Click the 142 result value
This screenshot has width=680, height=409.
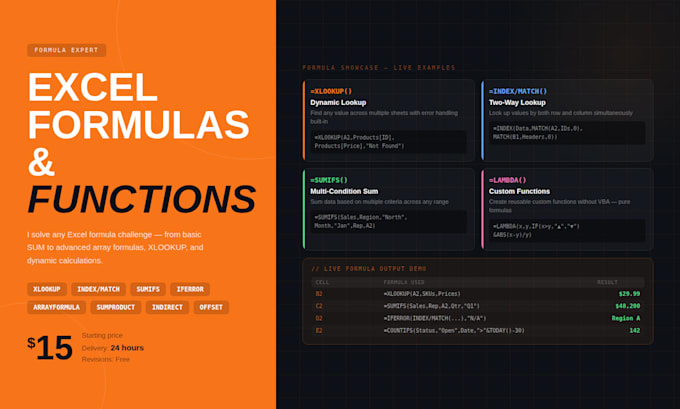(x=634, y=330)
